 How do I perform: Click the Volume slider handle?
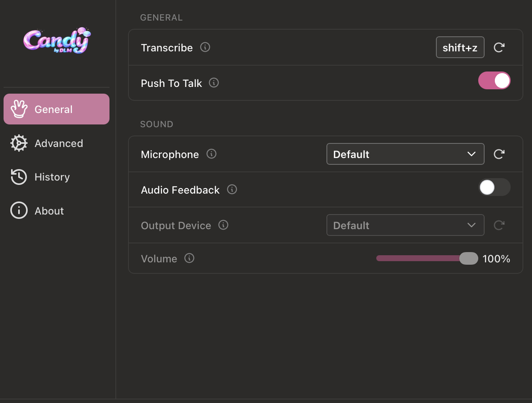point(469,258)
